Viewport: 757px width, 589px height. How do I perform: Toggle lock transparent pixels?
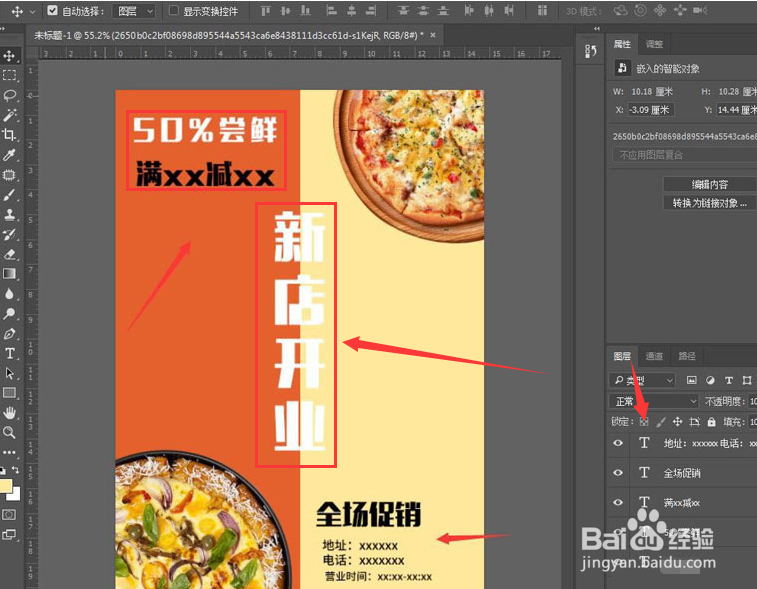point(644,422)
